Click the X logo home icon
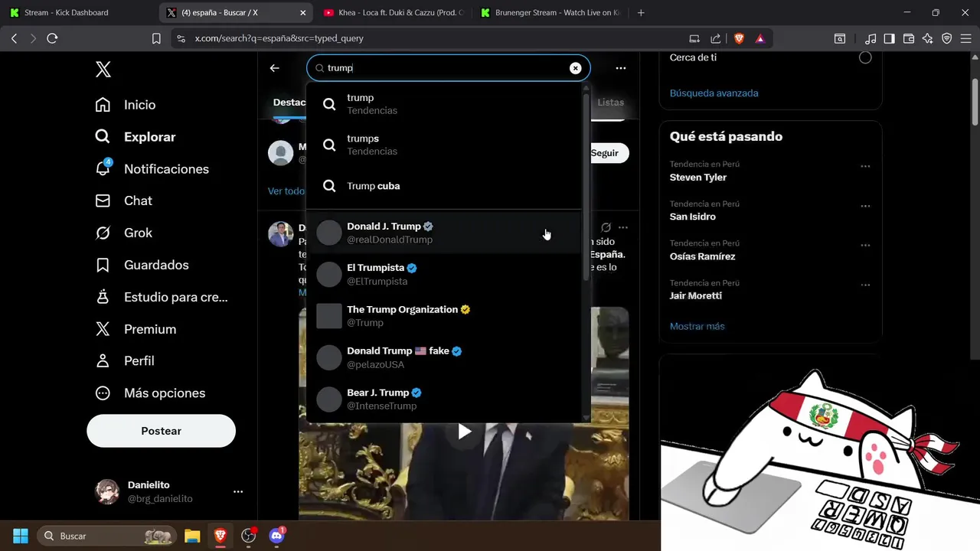Viewport: 980px width, 551px height. click(103, 70)
